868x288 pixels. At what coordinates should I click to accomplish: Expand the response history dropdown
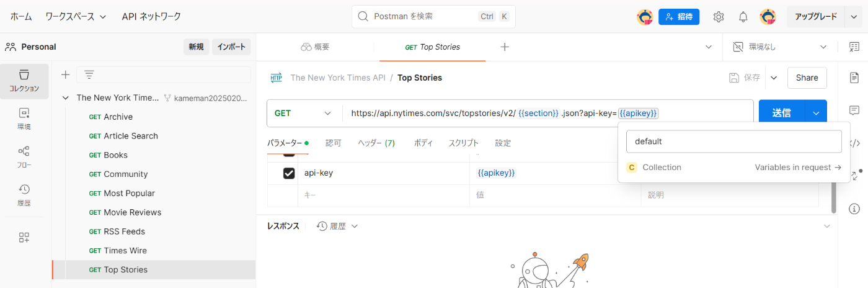point(355,226)
